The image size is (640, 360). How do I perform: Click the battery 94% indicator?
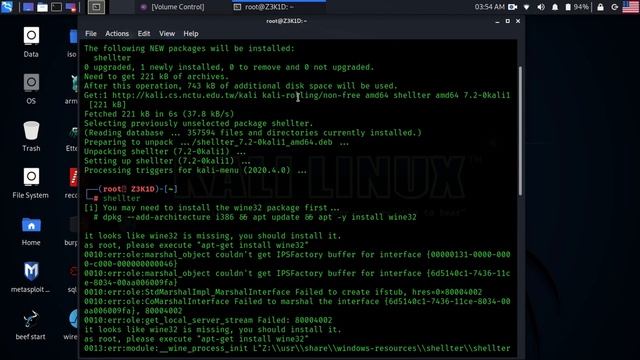[577, 7]
